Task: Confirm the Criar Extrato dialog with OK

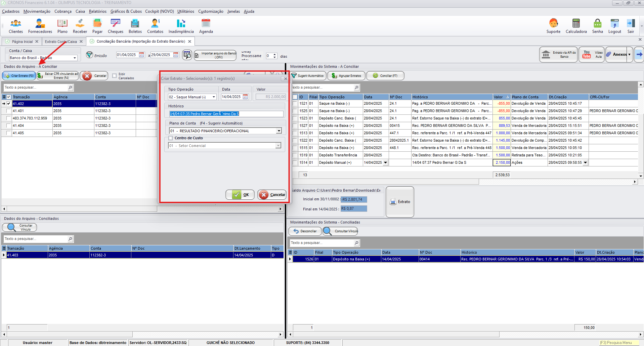Action: click(240, 195)
